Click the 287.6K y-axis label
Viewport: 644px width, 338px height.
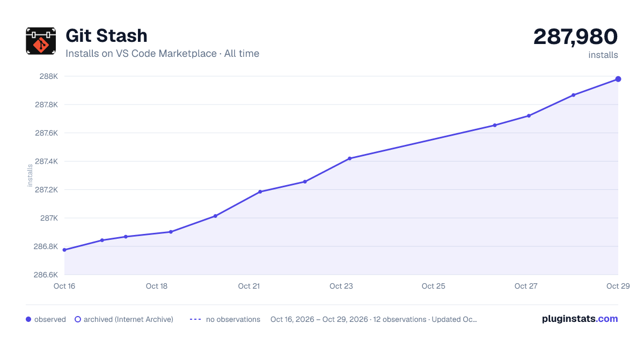[46, 133]
